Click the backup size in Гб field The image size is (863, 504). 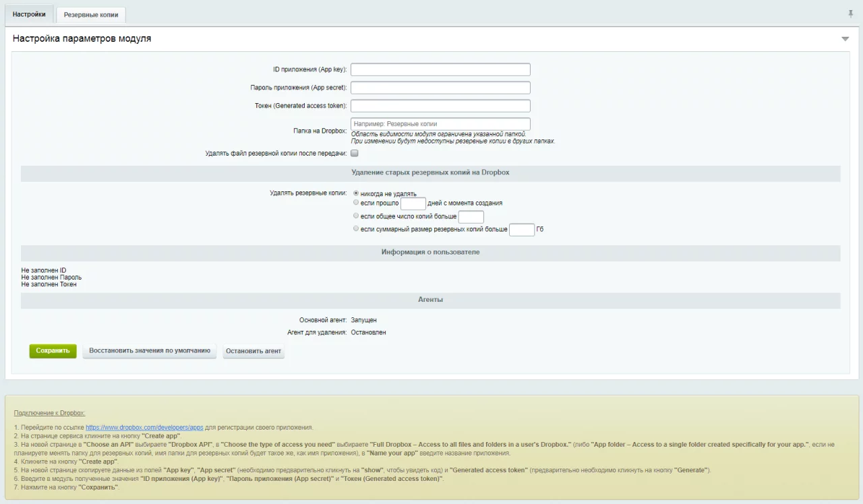pyautogui.click(x=521, y=230)
